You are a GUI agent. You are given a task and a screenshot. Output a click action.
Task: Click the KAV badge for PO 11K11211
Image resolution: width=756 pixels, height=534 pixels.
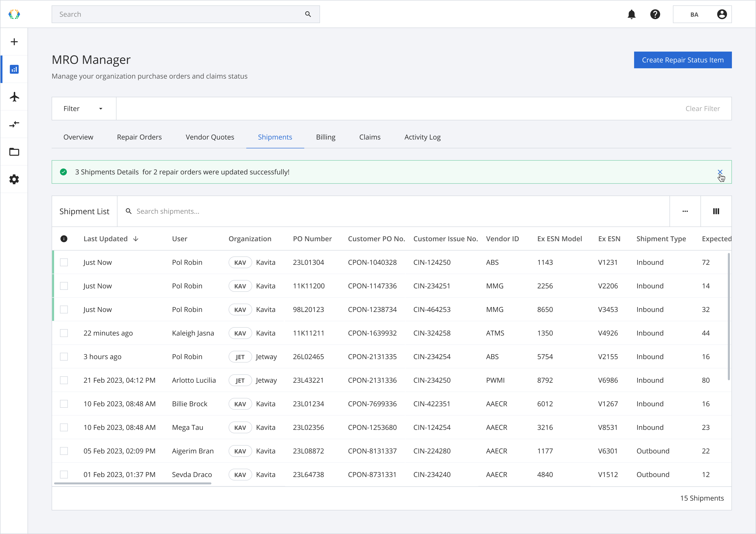click(240, 333)
